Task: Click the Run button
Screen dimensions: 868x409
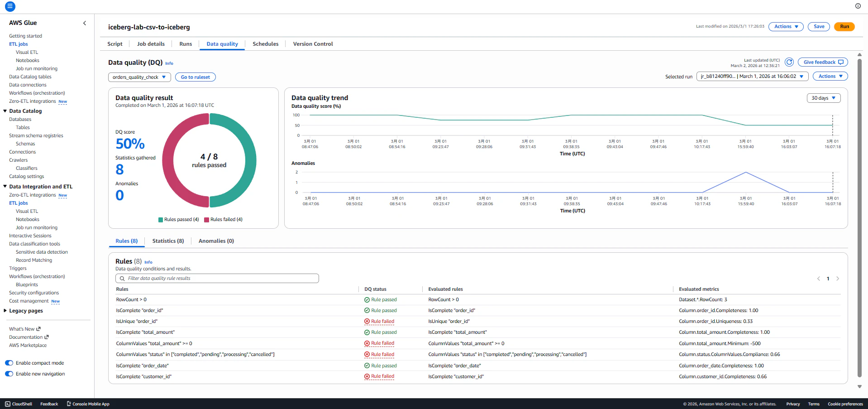Action: coord(844,27)
